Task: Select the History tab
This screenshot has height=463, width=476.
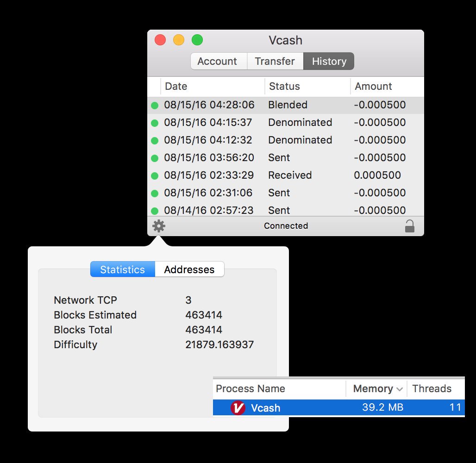Action: [x=329, y=61]
